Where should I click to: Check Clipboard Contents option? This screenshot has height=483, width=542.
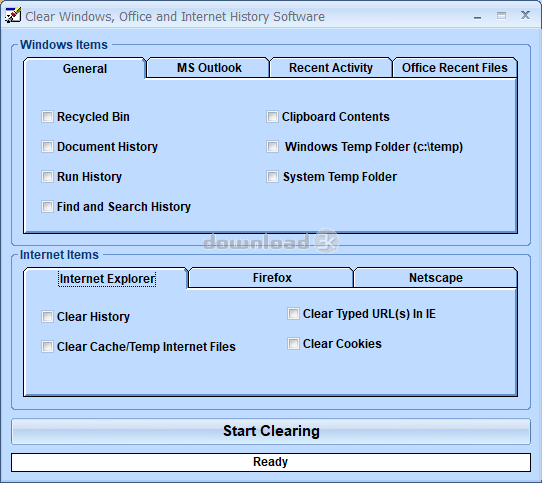(x=272, y=117)
